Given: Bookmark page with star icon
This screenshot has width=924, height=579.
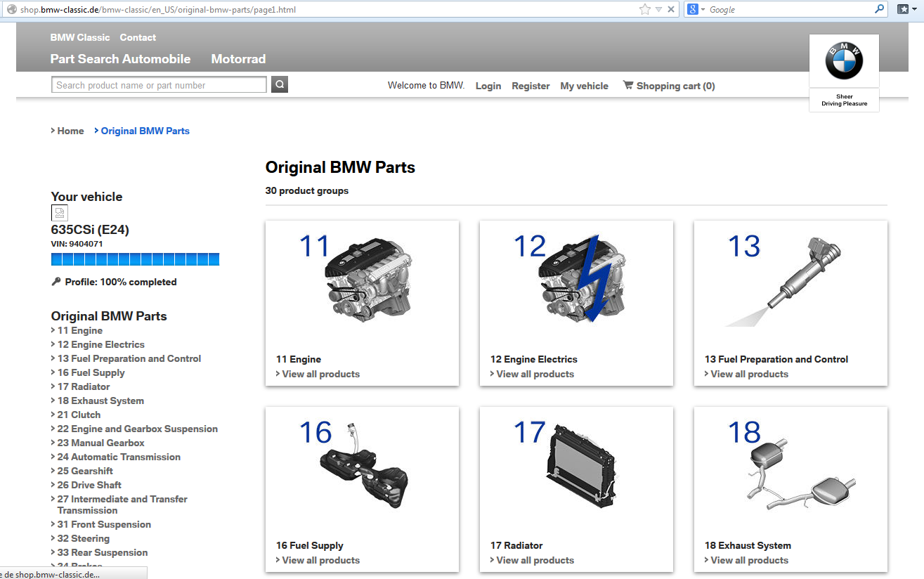Looking at the screenshot, I should point(644,9).
